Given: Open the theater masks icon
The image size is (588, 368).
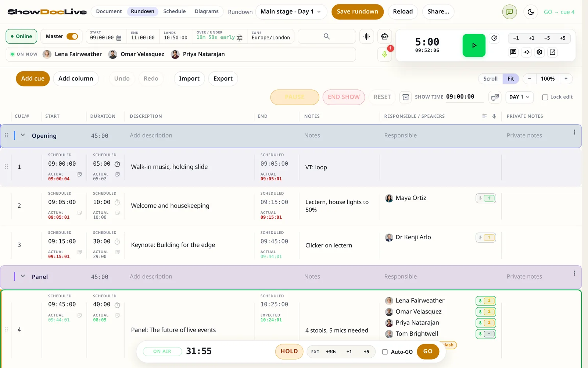Looking at the screenshot, I should (495, 97).
